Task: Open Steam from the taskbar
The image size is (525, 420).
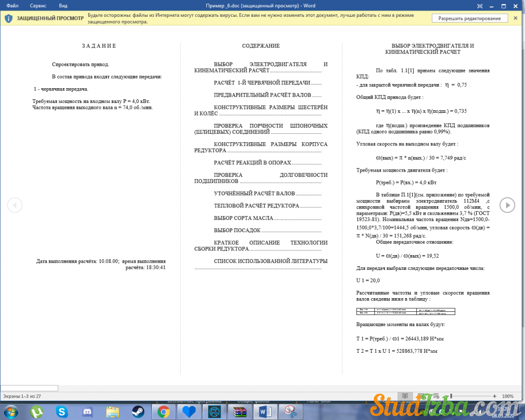Action: (x=138, y=412)
